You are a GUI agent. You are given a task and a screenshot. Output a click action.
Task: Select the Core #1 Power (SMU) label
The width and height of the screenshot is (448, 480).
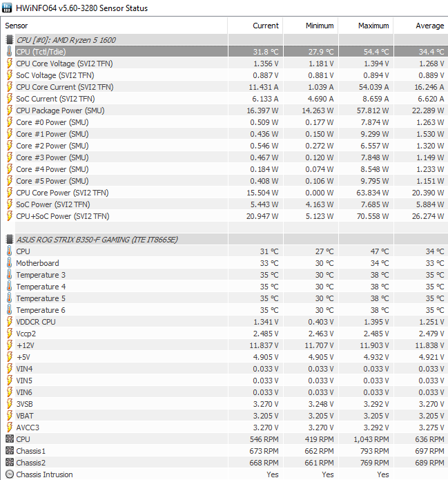(x=52, y=134)
